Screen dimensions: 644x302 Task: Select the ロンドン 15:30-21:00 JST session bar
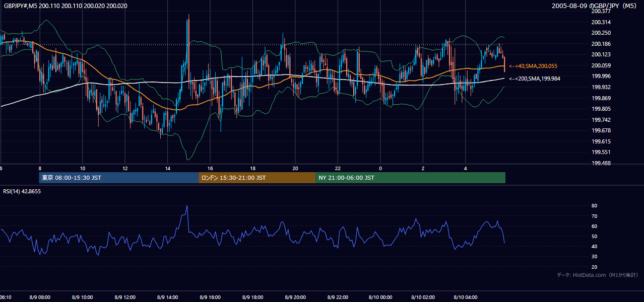coord(257,178)
